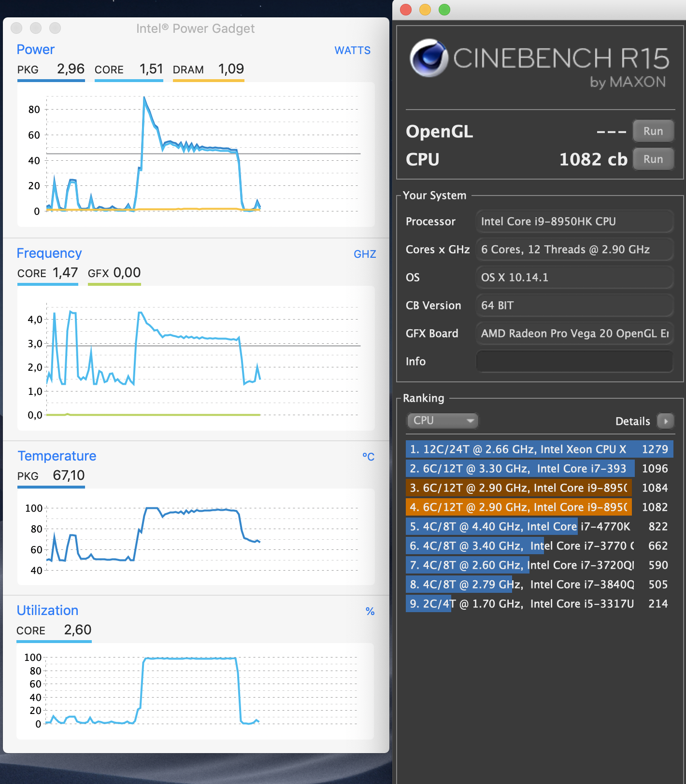Click the PKG temperature value 67,10
The image size is (686, 784).
69,476
